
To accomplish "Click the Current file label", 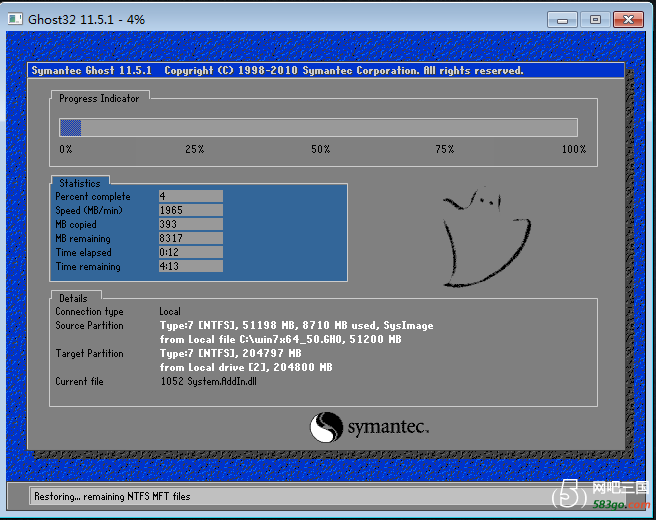I will (x=79, y=382).
